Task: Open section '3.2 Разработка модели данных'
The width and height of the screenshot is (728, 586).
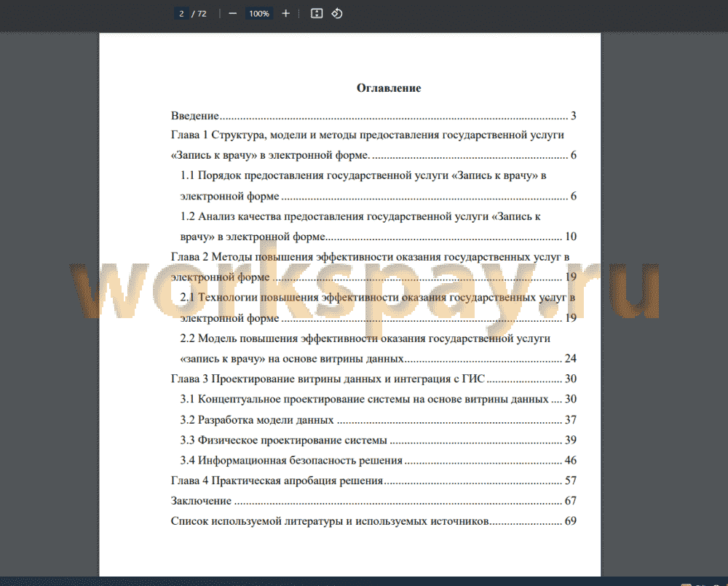Action: pyautogui.click(x=379, y=420)
